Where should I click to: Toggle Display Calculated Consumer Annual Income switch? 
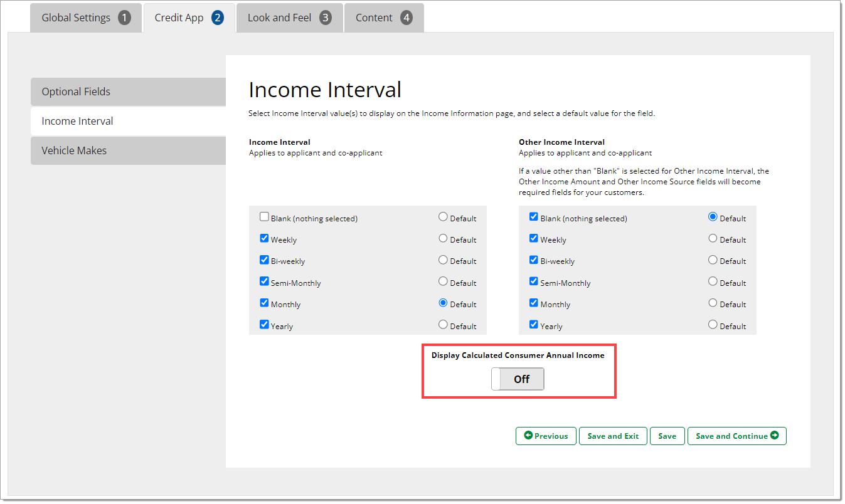(x=518, y=379)
